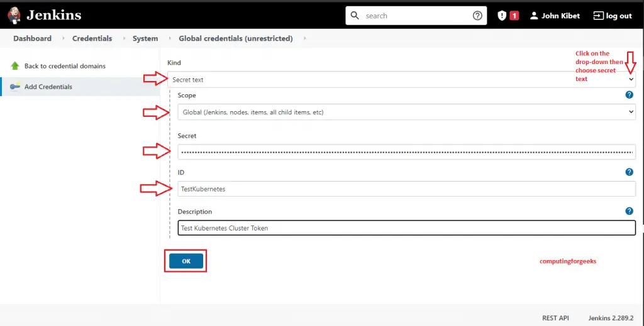644x326 pixels.
Task: Click the security warning shield icon
Action: 502,16
